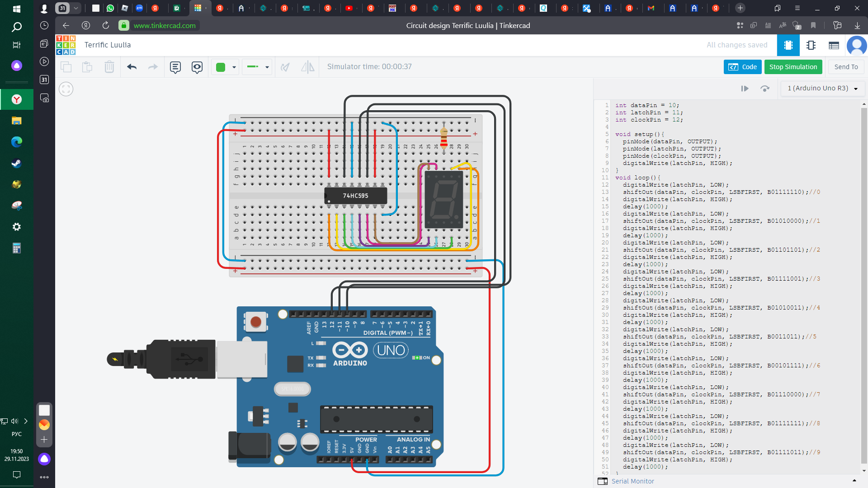Image resolution: width=868 pixels, height=488 pixels.
Task: Switch to Schematic view
Action: (x=811, y=45)
